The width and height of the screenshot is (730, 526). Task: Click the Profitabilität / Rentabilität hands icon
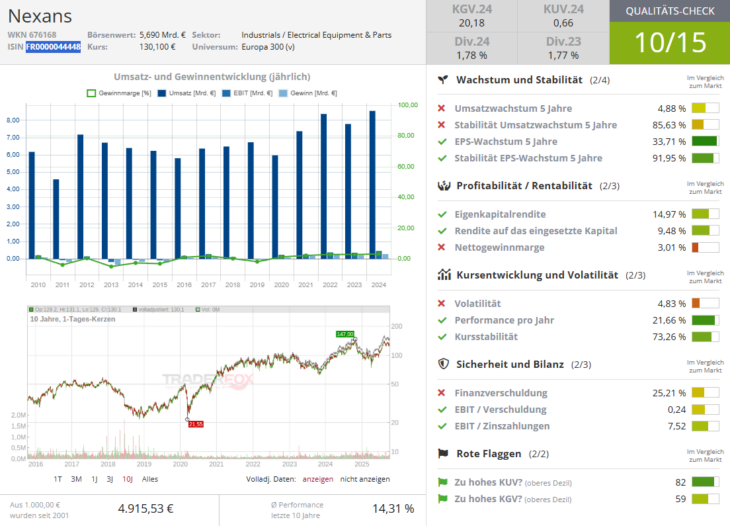(x=443, y=186)
